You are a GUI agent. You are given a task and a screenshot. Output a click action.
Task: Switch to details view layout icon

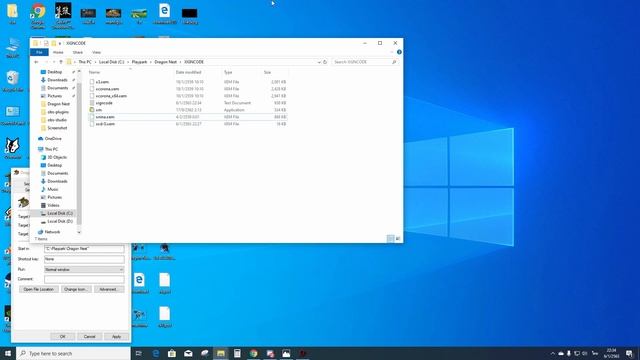(390, 238)
